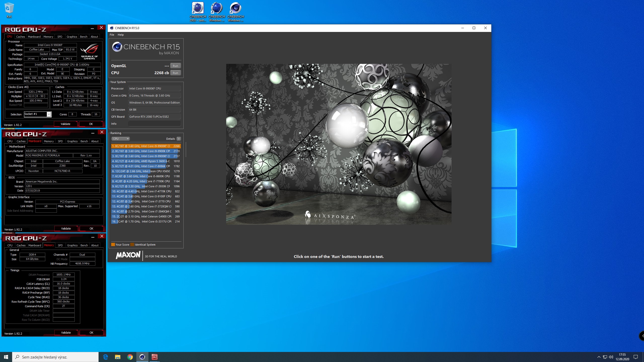
Task: Open the rightmost CINEBENCH Windows desktop shortcut
Action: 235,12
